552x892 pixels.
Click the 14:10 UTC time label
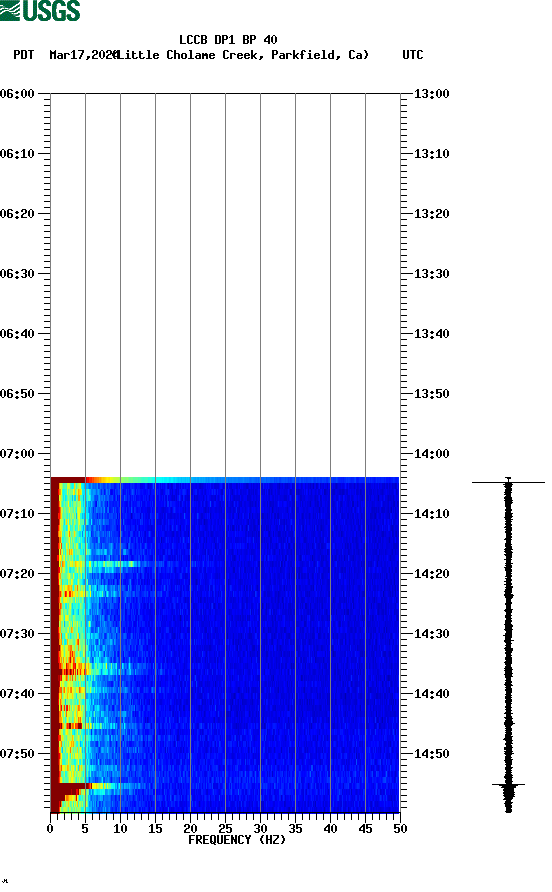click(x=431, y=514)
